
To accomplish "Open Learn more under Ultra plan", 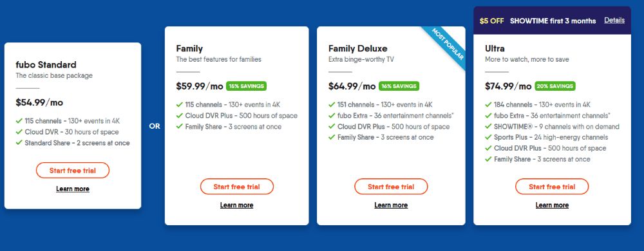I will pyautogui.click(x=552, y=205).
